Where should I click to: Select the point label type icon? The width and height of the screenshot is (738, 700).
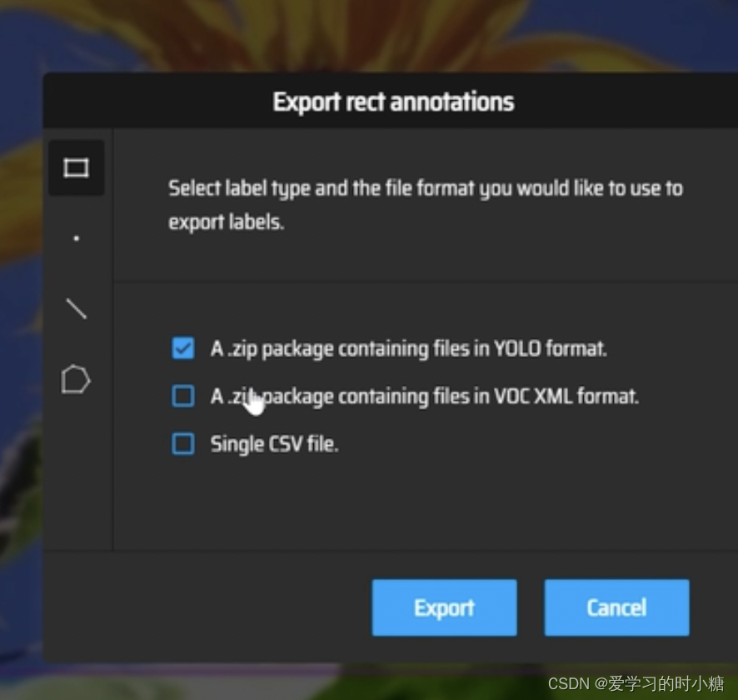tap(77, 238)
